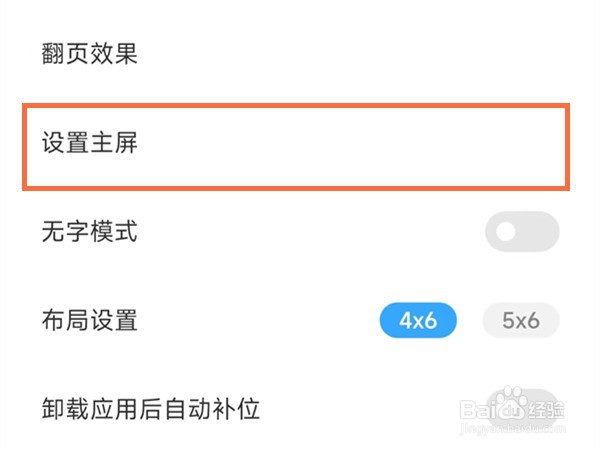This screenshot has width=600, height=450.
Task: Select the 5x6 layout option
Action: (521, 320)
